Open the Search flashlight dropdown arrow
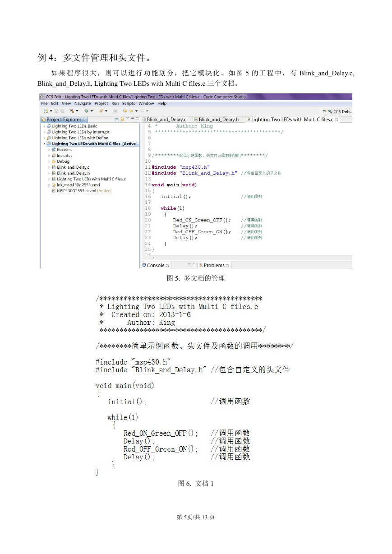 pyautogui.click(x=106, y=111)
